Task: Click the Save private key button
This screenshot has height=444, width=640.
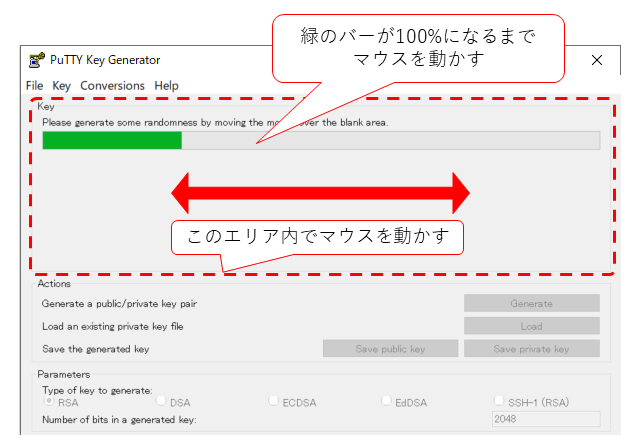Action: point(531,349)
